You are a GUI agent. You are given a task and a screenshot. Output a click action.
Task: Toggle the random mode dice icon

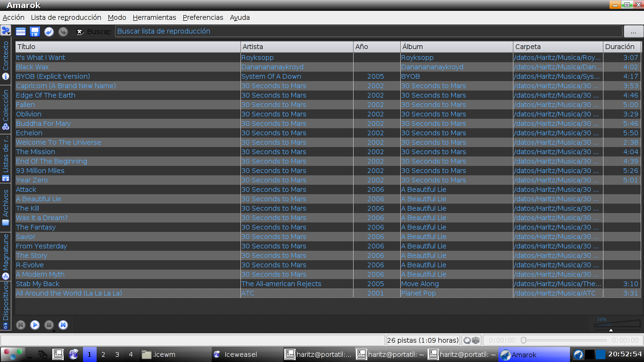click(476, 340)
